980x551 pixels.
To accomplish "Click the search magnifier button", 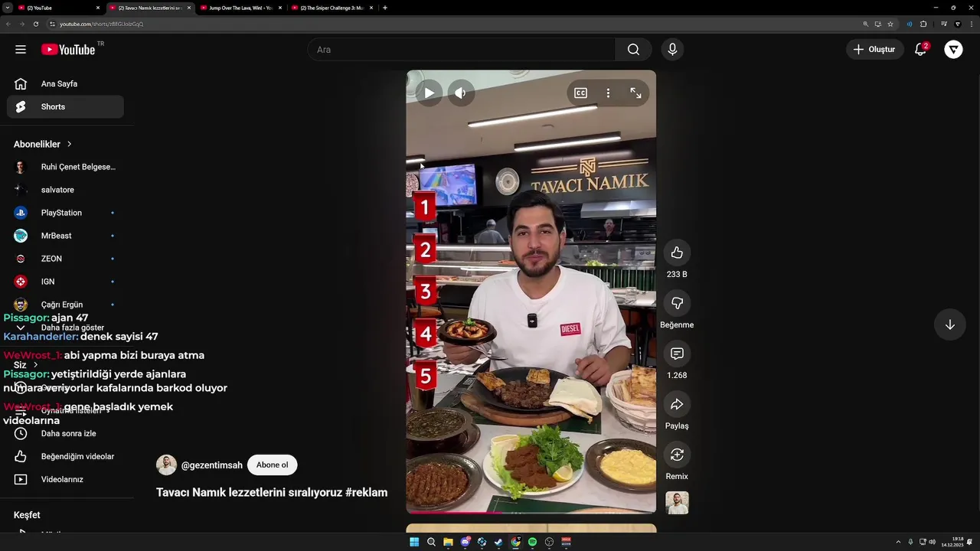I will click(x=633, y=50).
